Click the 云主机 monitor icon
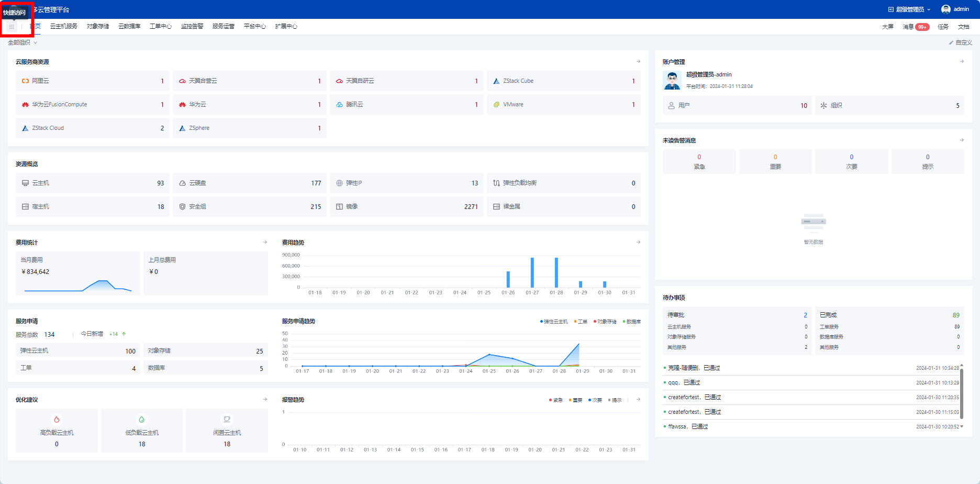Viewport: 980px width, 484px height. [x=25, y=183]
